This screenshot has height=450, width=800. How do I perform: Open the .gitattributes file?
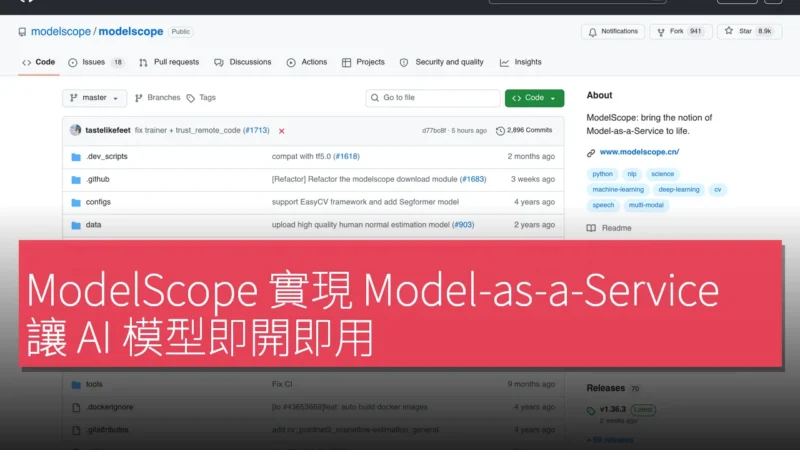107,430
